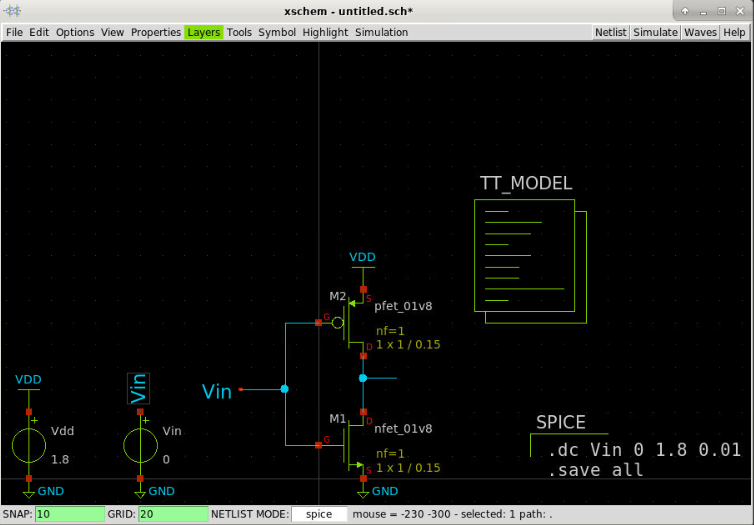Click the netlist mode spice field
754x525 pixels.
[319, 514]
